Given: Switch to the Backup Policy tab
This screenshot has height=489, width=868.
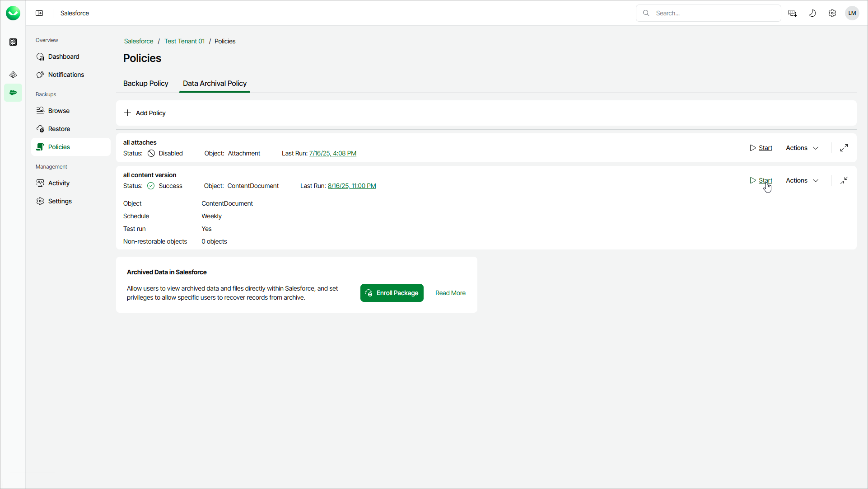Looking at the screenshot, I should (145, 84).
